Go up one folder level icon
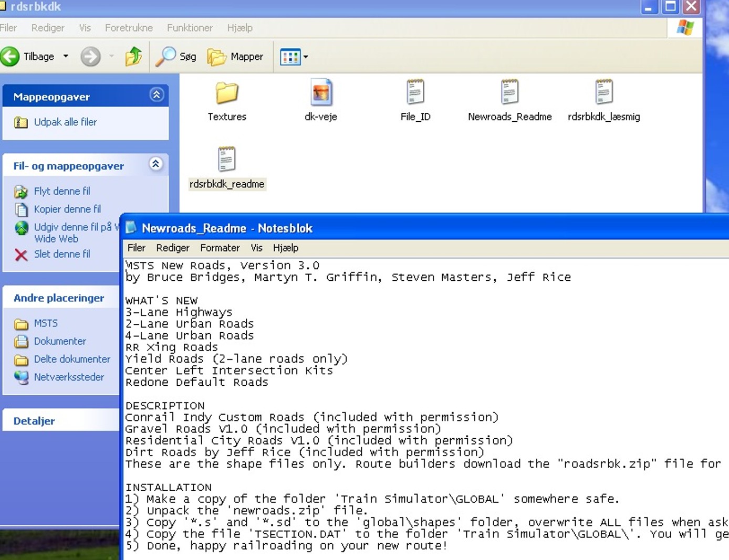729x560 pixels. tap(133, 56)
